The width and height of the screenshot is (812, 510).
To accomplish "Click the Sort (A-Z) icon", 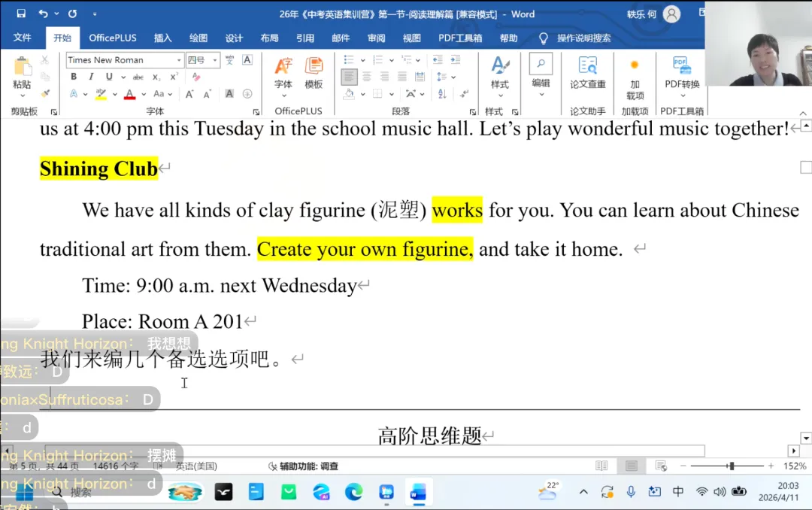I will tap(442, 94).
